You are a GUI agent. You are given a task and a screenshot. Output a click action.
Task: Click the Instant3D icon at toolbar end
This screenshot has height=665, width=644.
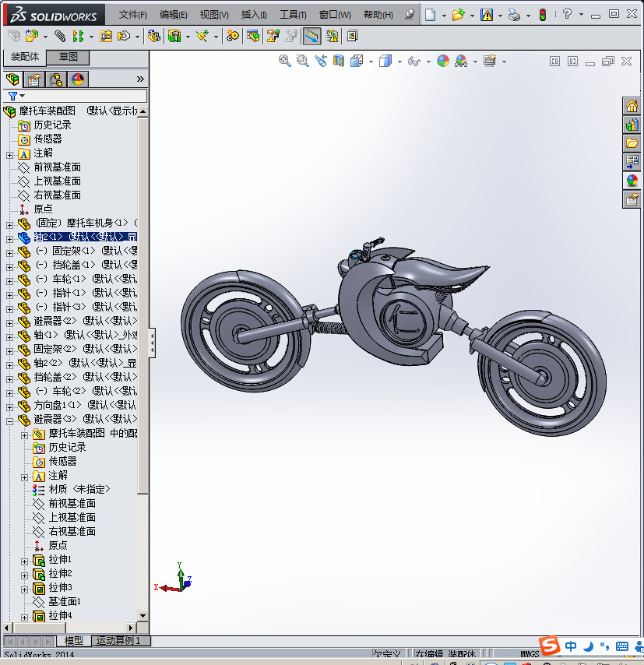click(x=352, y=36)
